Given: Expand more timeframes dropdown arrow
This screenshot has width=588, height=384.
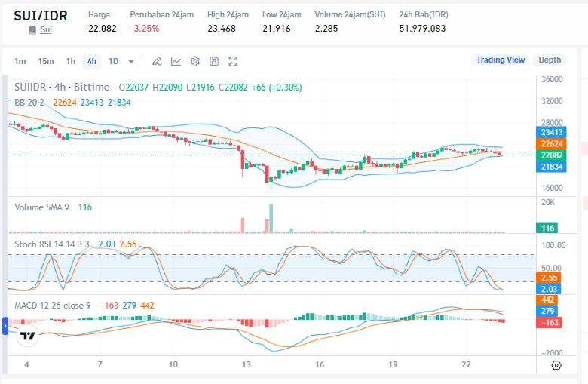Looking at the screenshot, I should click(131, 61).
